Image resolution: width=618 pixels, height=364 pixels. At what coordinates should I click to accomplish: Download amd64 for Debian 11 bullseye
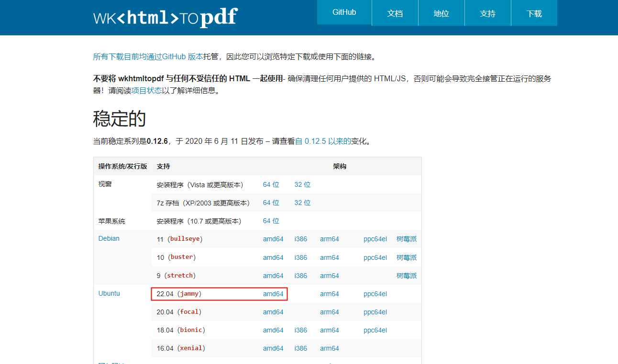click(x=273, y=239)
